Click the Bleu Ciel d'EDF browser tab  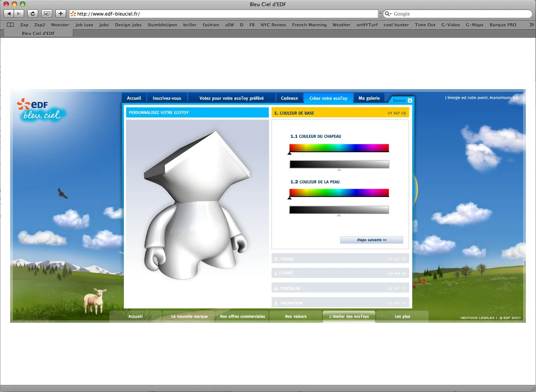pyautogui.click(x=38, y=33)
